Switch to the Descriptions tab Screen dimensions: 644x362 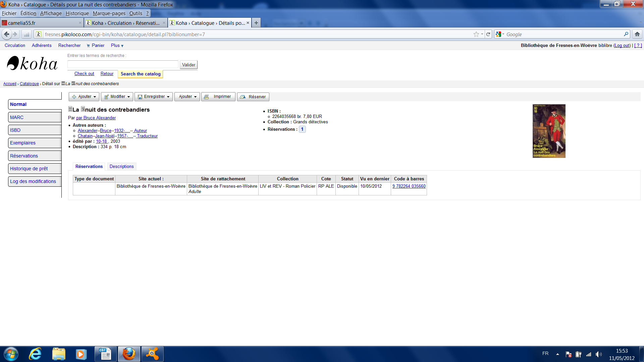121,167
